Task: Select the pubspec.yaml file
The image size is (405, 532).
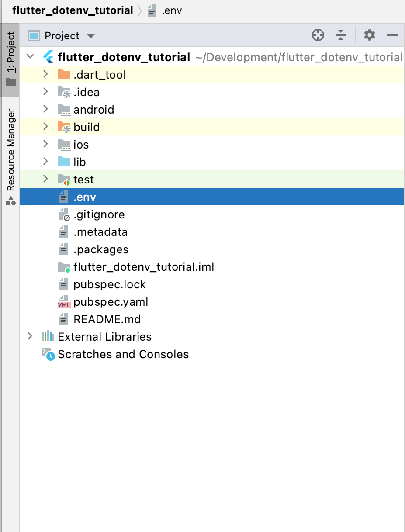Action: (x=111, y=302)
